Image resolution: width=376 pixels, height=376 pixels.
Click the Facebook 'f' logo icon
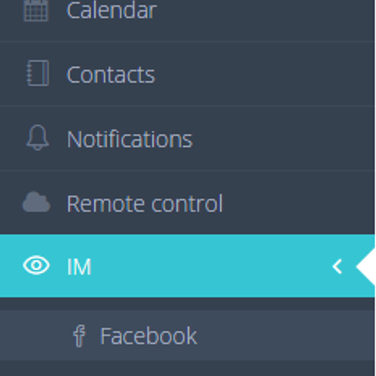(x=79, y=336)
